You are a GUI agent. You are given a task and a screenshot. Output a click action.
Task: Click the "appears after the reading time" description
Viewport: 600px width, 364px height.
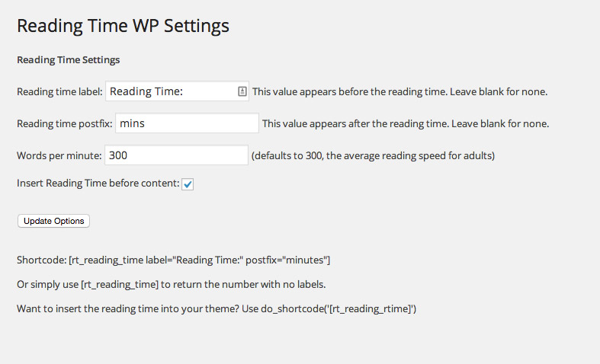(406, 123)
